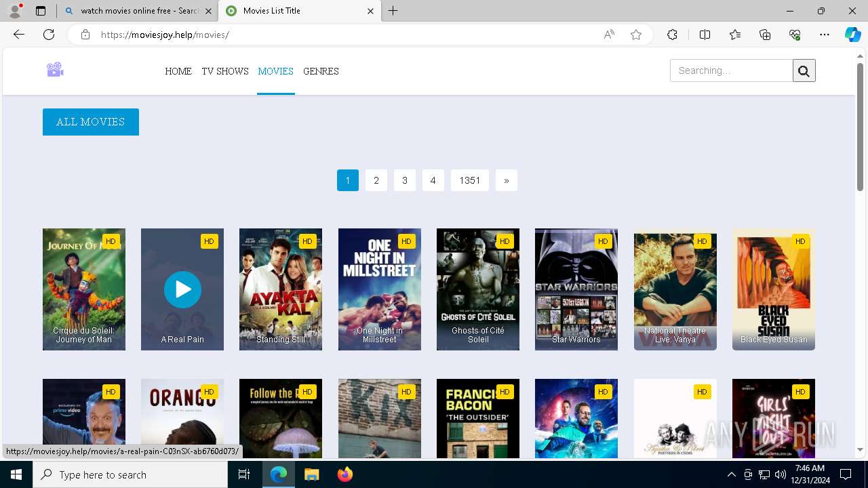This screenshot has width=868, height=488.
Task: Click Microsoft Edge taskbar icon
Action: [279, 474]
